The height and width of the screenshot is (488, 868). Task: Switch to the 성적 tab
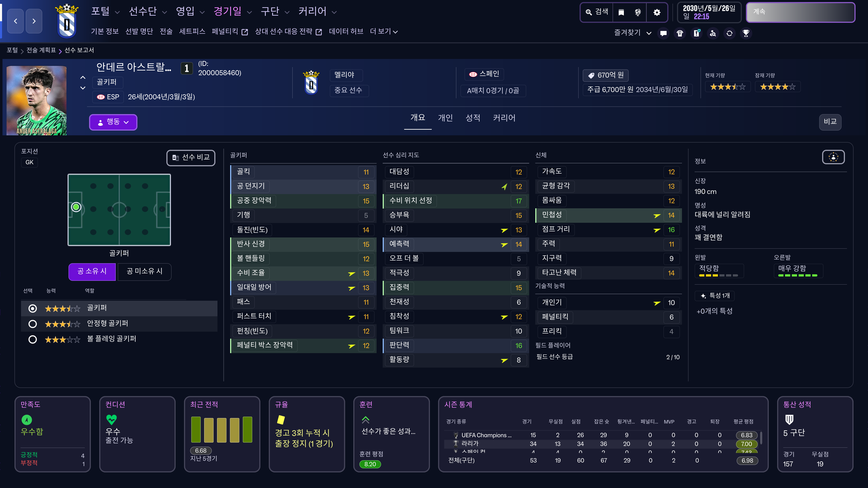click(x=473, y=118)
